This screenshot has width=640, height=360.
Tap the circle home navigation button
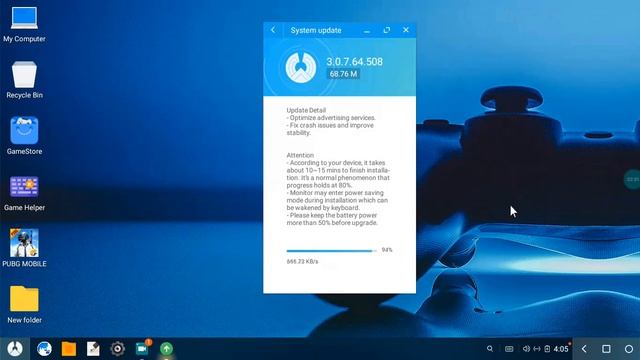tap(629, 349)
